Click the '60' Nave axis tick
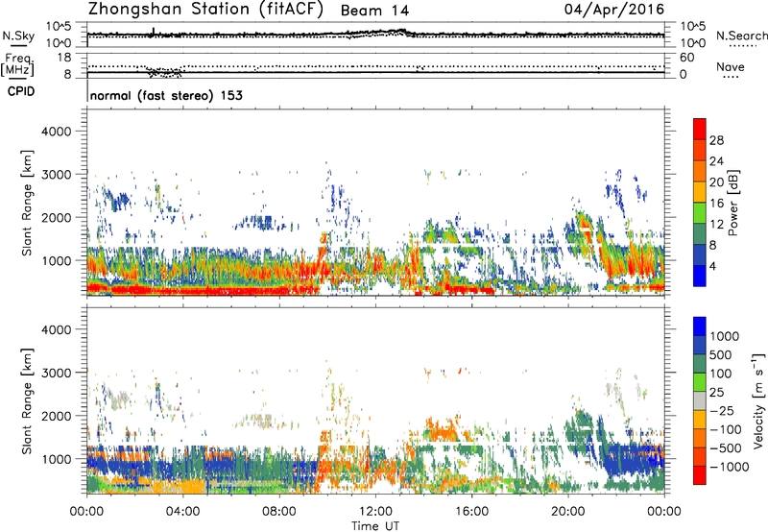This screenshot has width=768, height=532. 686,58
